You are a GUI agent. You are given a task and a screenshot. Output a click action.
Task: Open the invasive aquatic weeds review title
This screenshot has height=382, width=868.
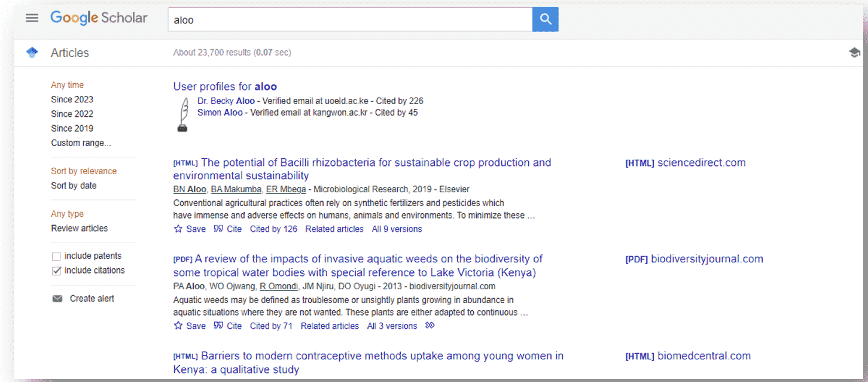pos(358,266)
